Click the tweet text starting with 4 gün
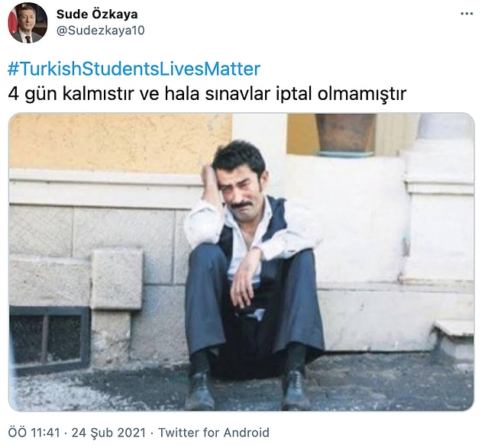 tap(207, 94)
